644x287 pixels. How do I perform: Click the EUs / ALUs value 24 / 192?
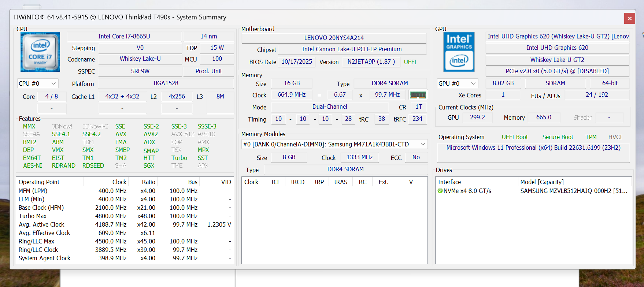[597, 94]
